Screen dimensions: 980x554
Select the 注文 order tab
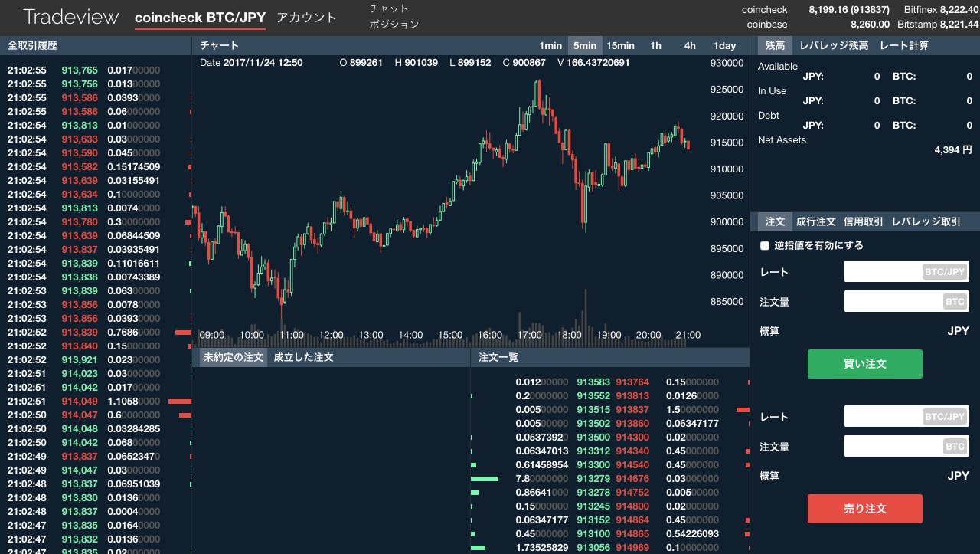(775, 221)
